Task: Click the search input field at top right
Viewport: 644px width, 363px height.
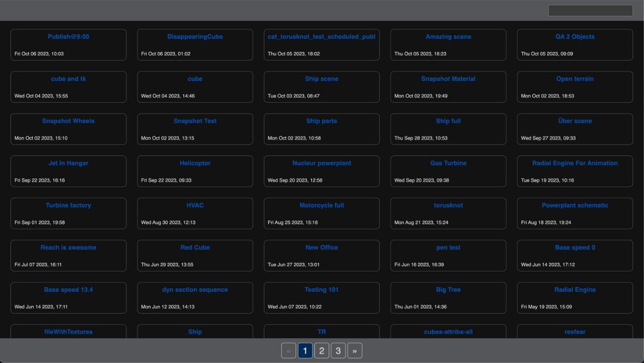Action: [x=590, y=10]
